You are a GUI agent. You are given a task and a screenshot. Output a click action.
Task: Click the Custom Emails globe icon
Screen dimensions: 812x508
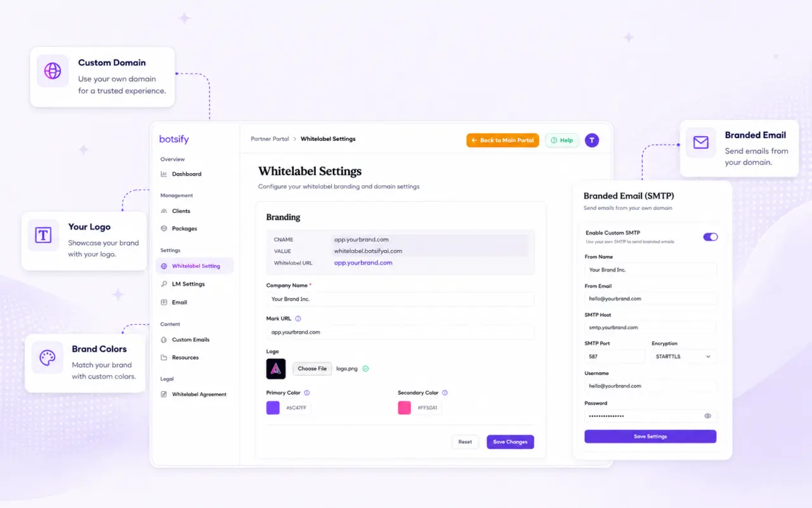[164, 340]
